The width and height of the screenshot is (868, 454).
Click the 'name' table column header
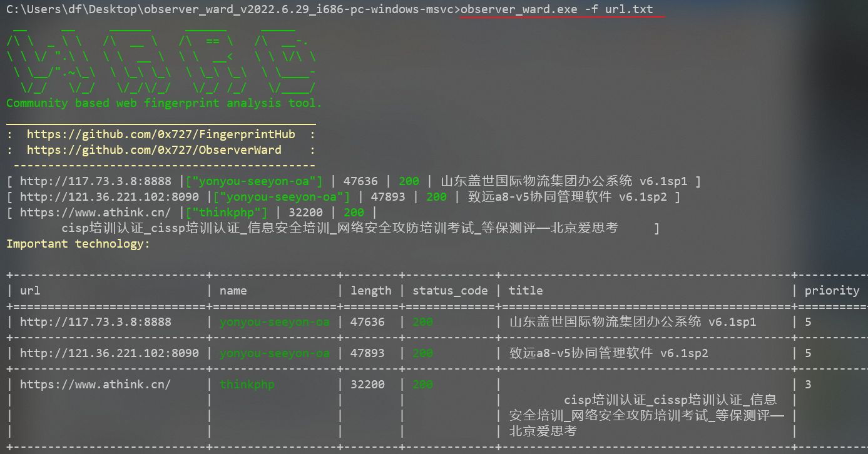pyautogui.click(x=233, y=291)
